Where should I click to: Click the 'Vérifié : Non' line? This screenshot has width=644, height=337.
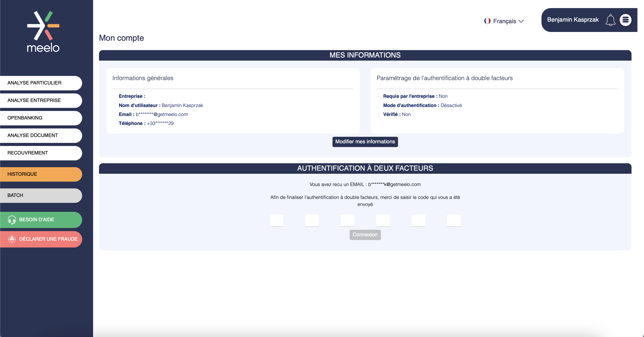click(397, 114)
